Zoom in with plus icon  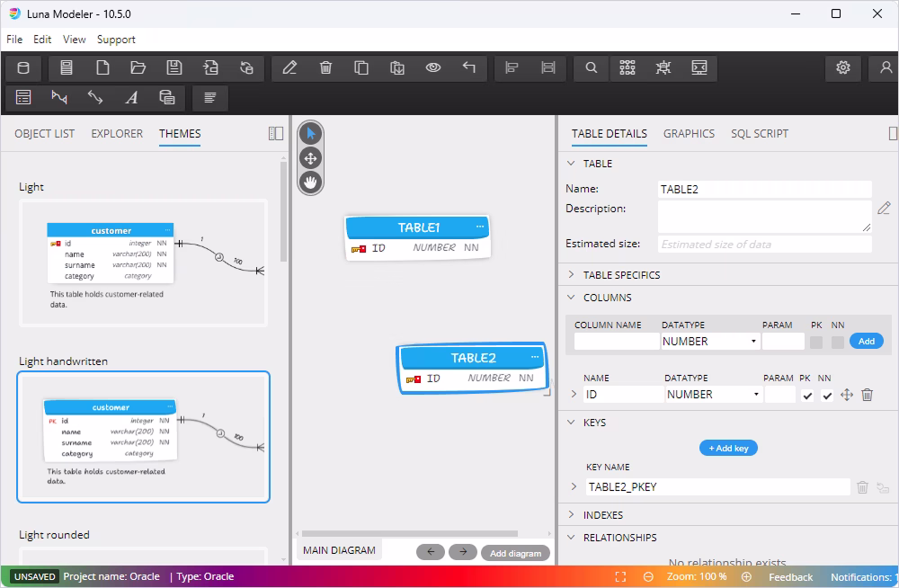click(746, 577)
